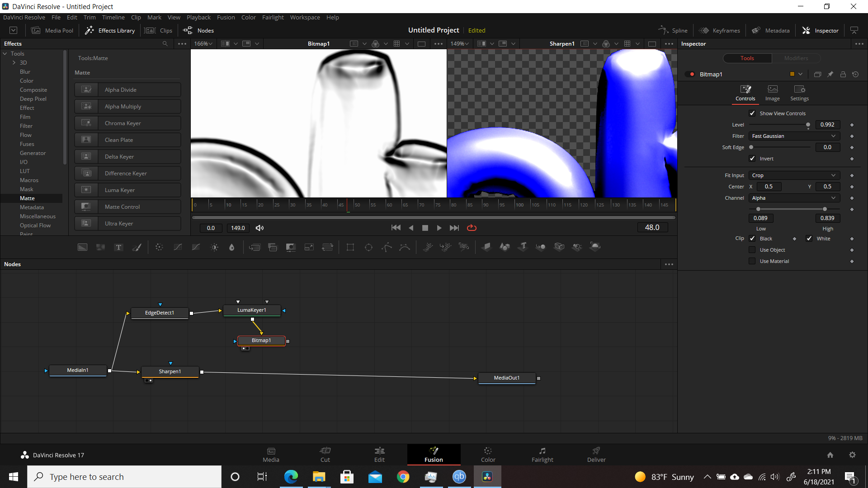This screenshot has height=488, width=868.
Task: Open the Playback menu
Action: pos(198,17)
